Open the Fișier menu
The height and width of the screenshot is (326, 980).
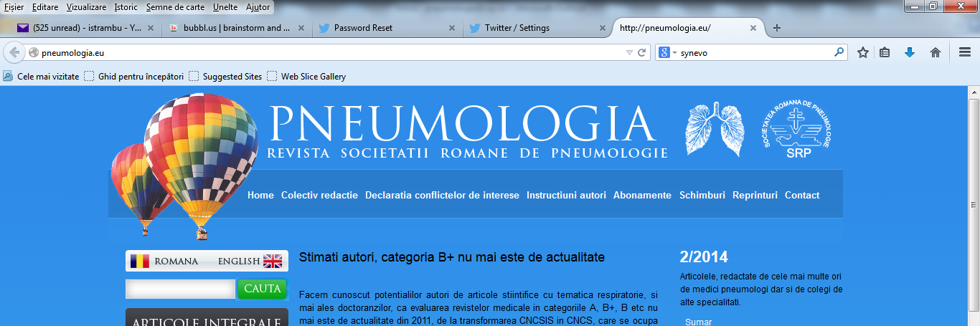[x=14, y=7]
